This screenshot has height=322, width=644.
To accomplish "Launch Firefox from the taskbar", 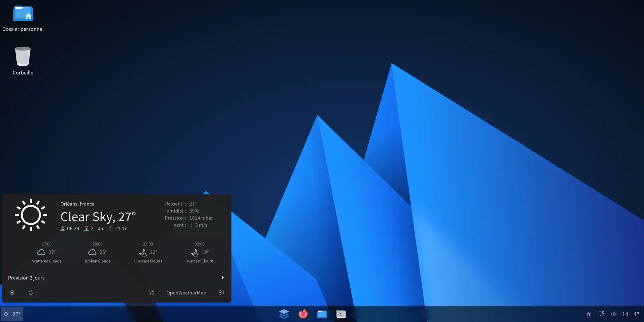I will point(303,314).
